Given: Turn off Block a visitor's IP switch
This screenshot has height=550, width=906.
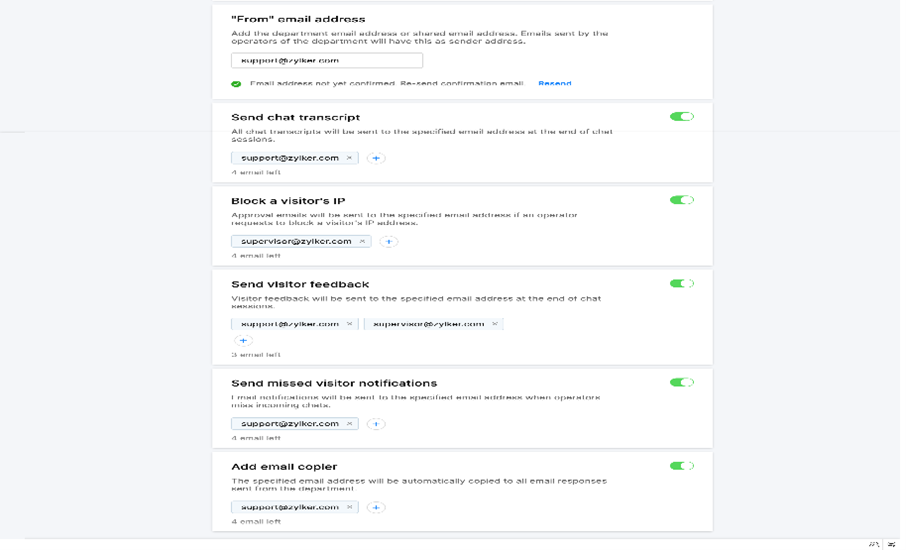Looking at the screenshot, I should coord(681,200).
